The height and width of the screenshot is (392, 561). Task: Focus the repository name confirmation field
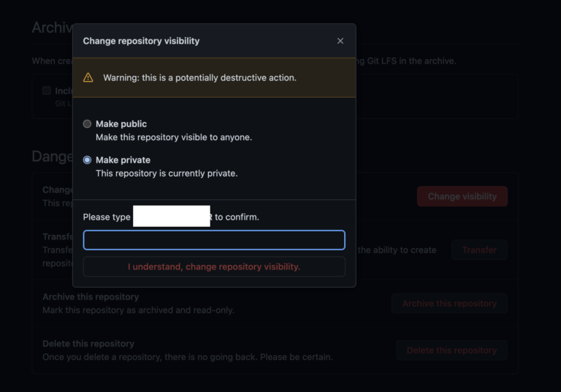[x=214, y=240]
